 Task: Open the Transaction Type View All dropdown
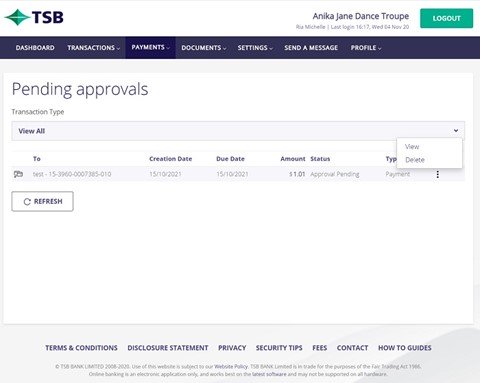pos(238,131)
